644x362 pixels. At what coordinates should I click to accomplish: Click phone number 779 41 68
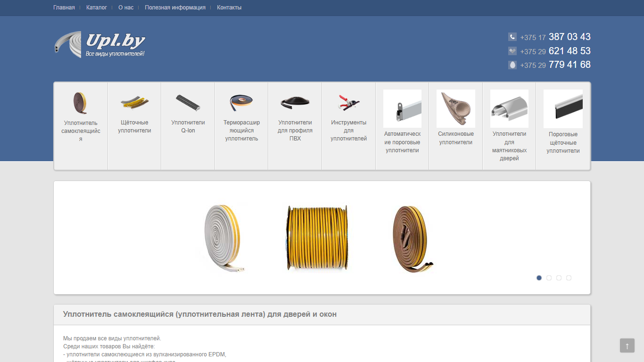pos(570,65)
